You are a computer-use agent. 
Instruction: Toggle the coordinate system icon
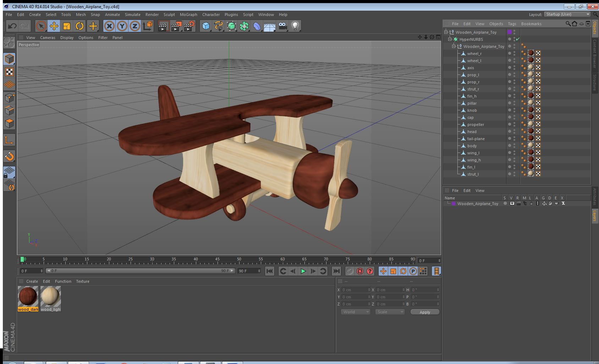tap(148, 26)
